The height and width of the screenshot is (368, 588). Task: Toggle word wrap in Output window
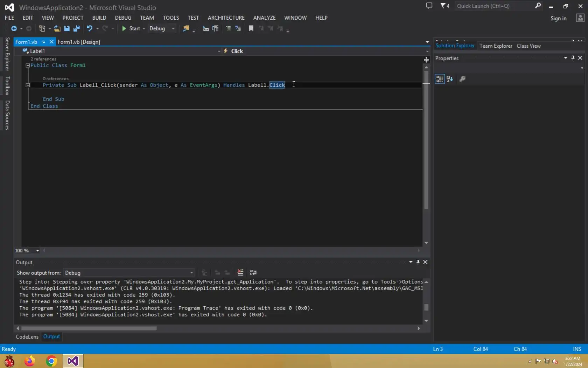pos(253,273)
